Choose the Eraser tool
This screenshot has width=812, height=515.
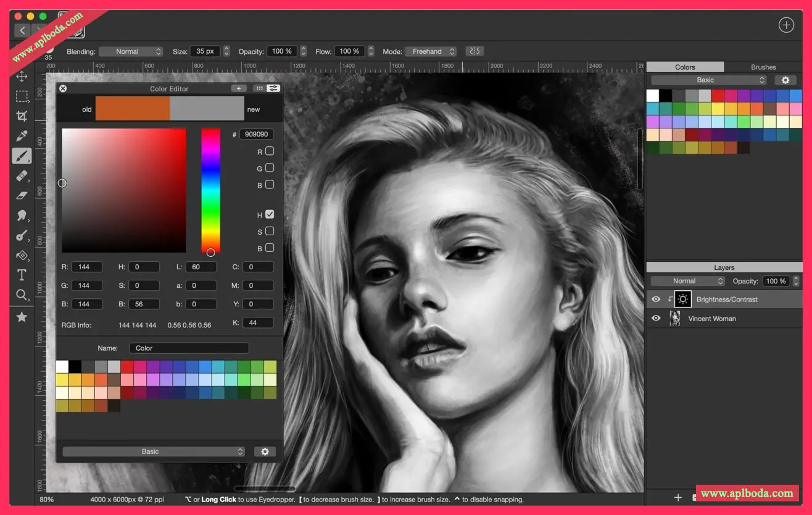(22, 196)
